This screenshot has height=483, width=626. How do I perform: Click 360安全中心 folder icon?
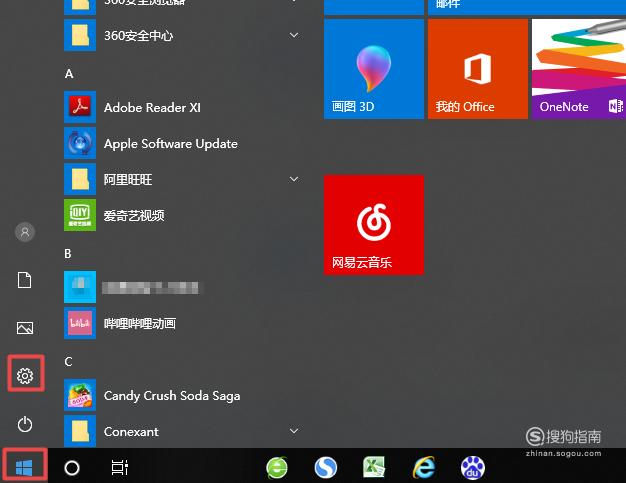(x=80, y=35)
